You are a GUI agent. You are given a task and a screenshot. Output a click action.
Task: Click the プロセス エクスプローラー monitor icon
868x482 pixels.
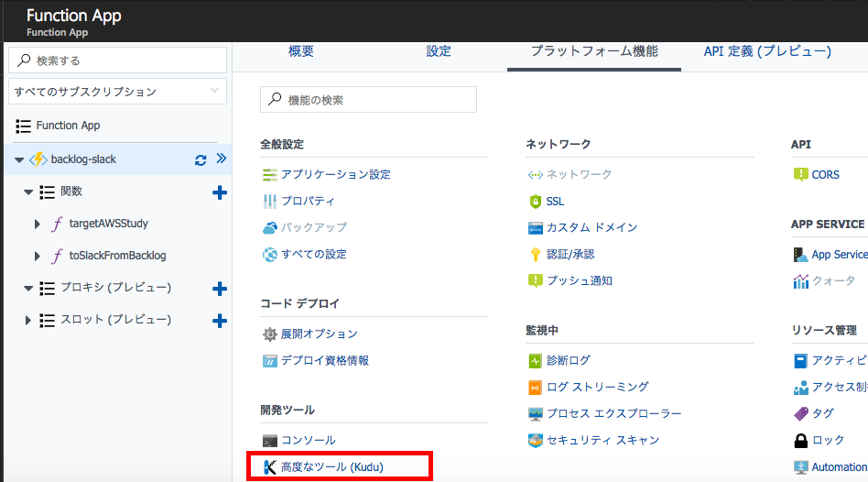point(536,414)
